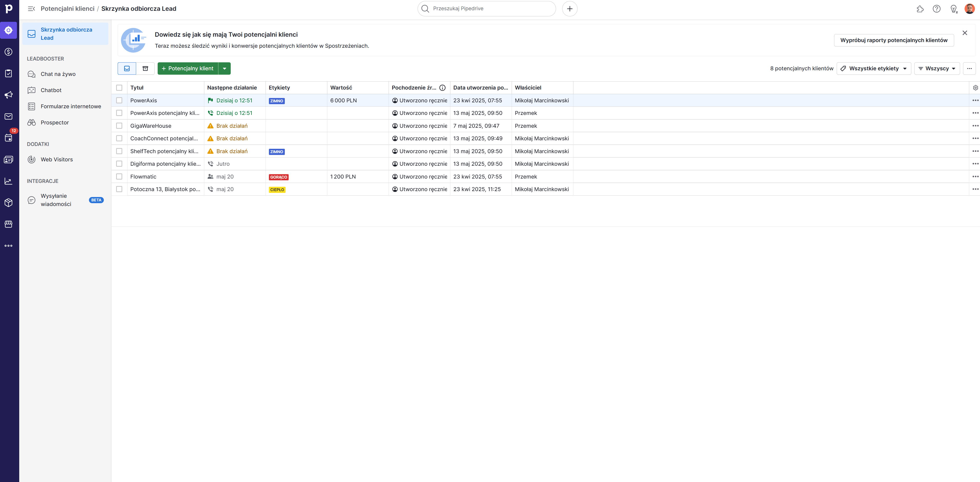980x482 pixels.
Task: Check the CoachConnect row checkbox
Action: click(119, 139)
